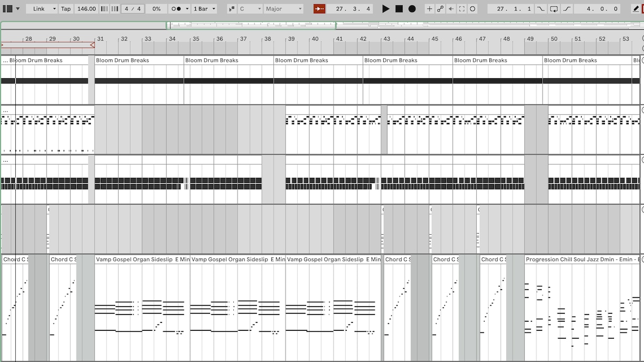Select the Chord C clip at bar 45
The height and width of the screenshot is (362, 644).
click(x=446, y=259)
